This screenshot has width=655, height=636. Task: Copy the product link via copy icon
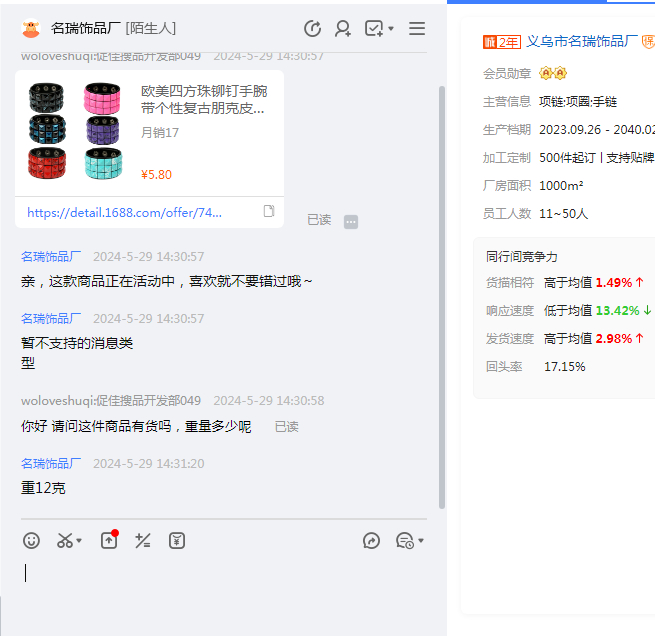(268, 211)
